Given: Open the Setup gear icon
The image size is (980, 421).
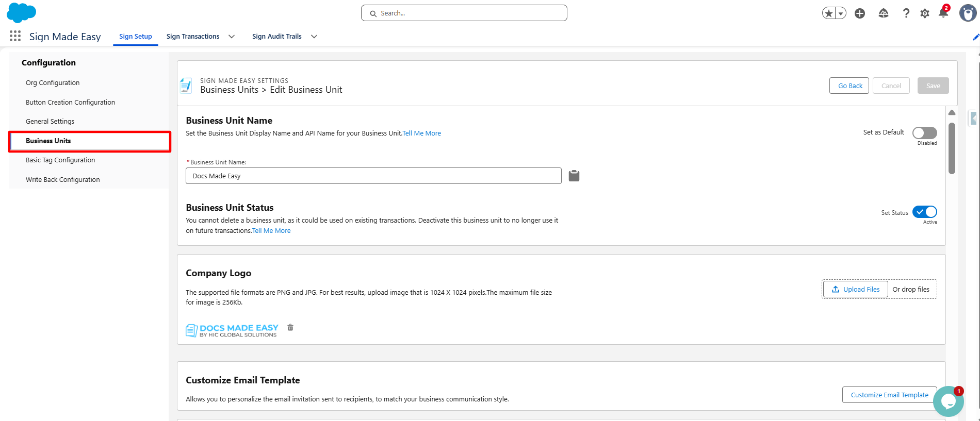Looking at the screenshot, I should tap(925, 13).
